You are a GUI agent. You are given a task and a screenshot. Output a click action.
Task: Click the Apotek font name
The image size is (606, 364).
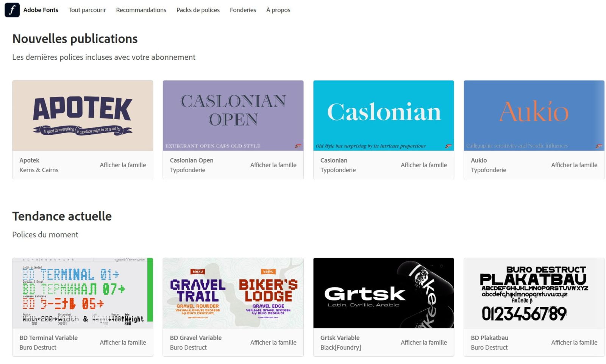click(30, 160)
